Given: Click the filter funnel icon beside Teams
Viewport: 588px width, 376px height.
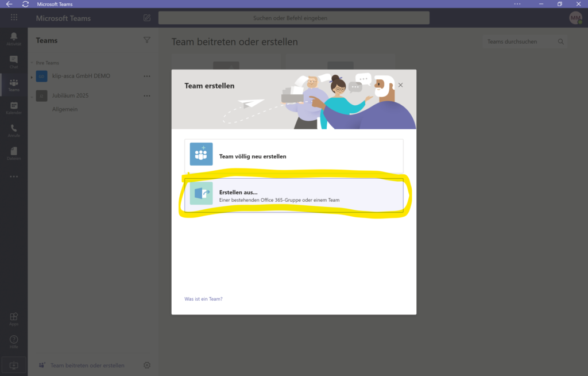Looking at the screenshot, I should (147, 40).
